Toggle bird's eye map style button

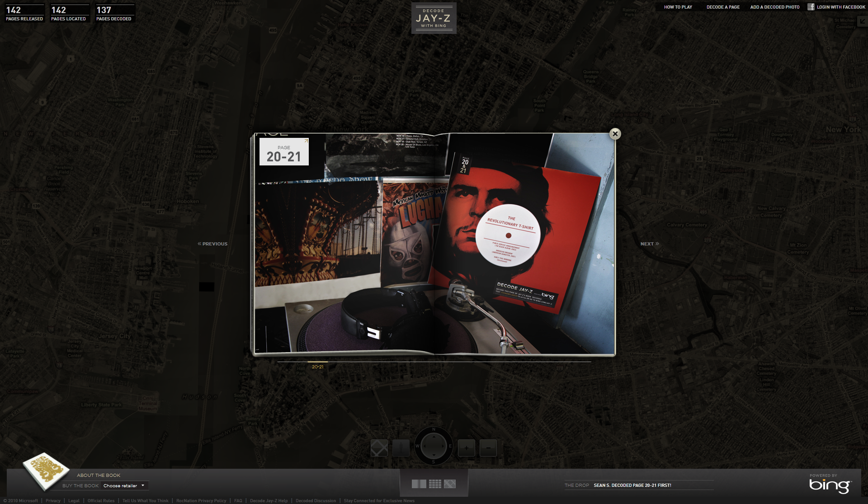[379, 448]
